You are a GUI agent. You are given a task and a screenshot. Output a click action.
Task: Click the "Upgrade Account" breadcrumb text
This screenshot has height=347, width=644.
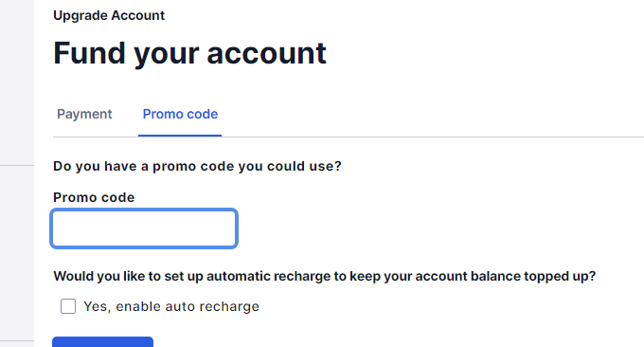click(109, 15)
